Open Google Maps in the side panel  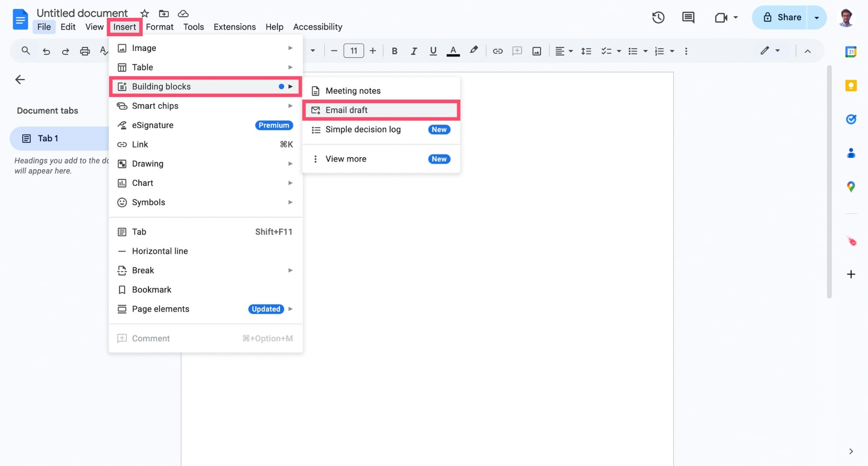pos(851,187)
